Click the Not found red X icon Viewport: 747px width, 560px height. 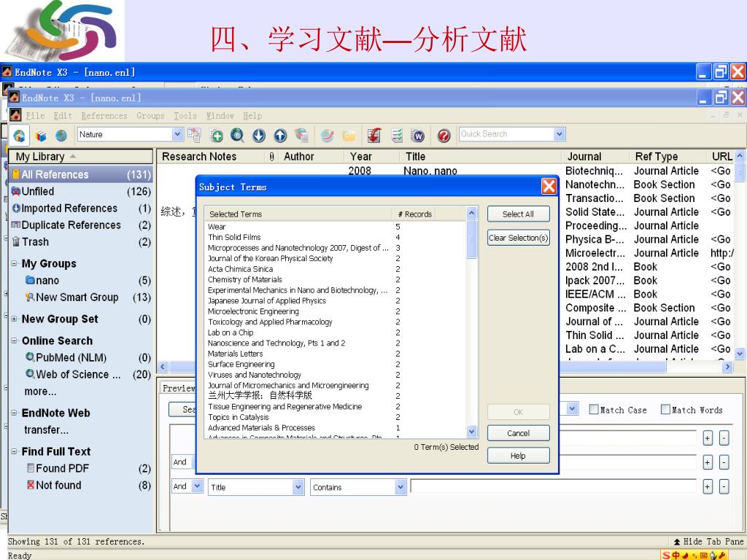(x=31, y=485)
